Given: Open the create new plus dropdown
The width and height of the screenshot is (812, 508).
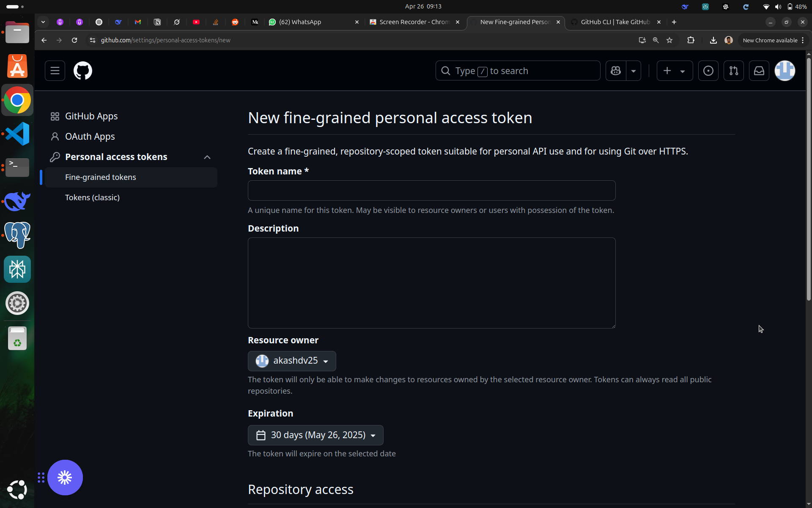Looking at the screenshot, I should [675, 71].
